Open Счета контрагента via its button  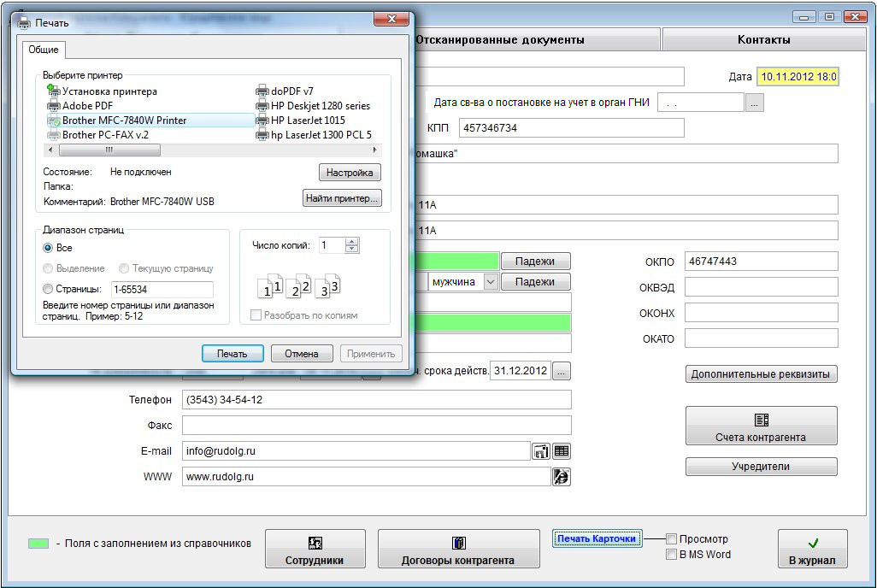(762, 426)
